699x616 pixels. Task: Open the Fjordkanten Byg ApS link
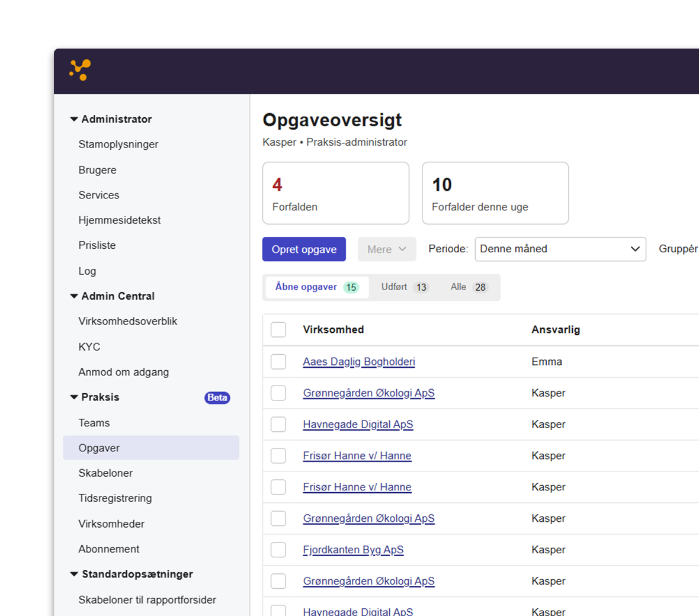pyautogui.click(x=353, y=550)
